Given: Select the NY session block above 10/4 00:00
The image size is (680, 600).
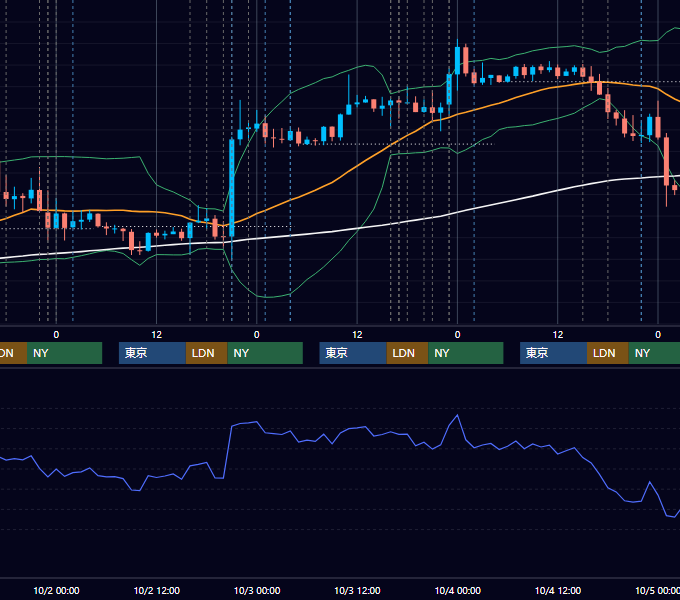Looking at the screenshot, I should 466,353.
